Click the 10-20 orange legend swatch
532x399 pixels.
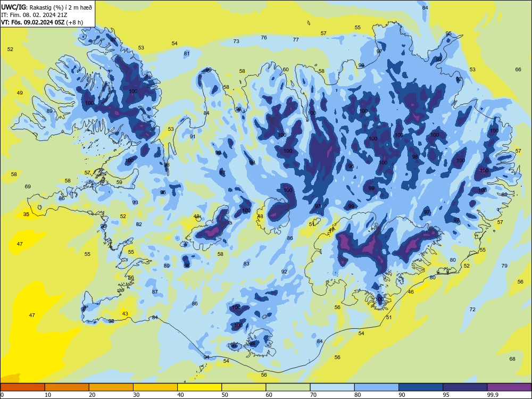[x=67, y=387]
